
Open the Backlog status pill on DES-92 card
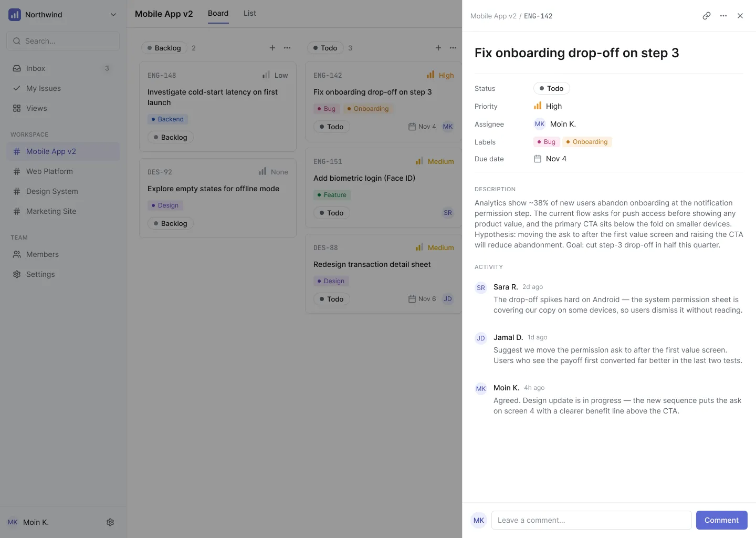[171, 223]
